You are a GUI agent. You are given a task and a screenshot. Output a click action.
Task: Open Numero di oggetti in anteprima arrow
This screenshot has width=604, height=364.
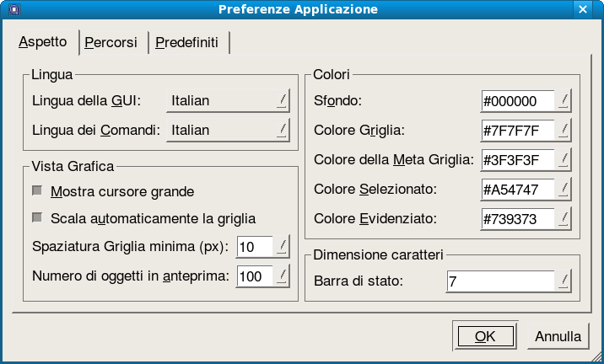pyautogui.click(x=282, y=276)
